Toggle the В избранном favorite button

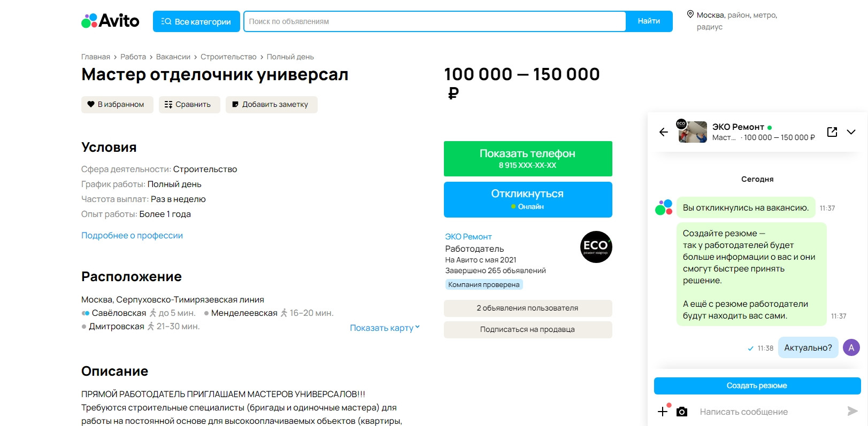coord(117,105)
